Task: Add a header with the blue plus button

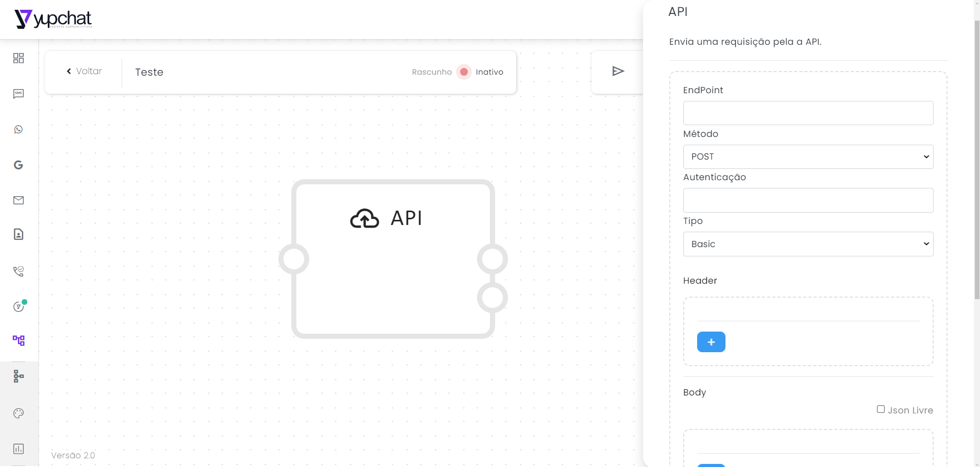Action: (x=711, y=342)
